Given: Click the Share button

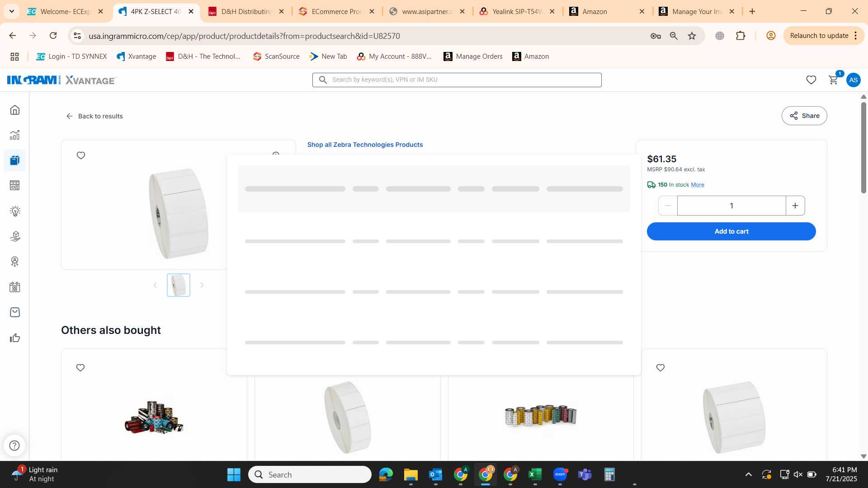Looking at the screenshot, I should point(804,116).
